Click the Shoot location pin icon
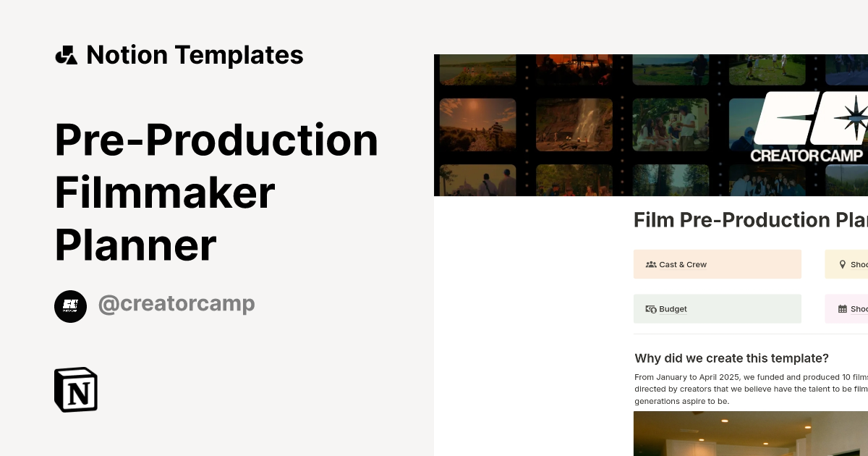 click(x=842, y=264)
